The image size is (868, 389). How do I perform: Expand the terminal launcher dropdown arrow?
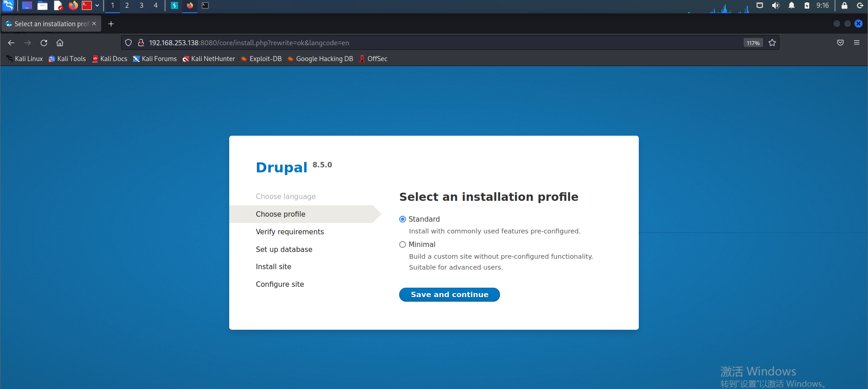click(97, 5)
